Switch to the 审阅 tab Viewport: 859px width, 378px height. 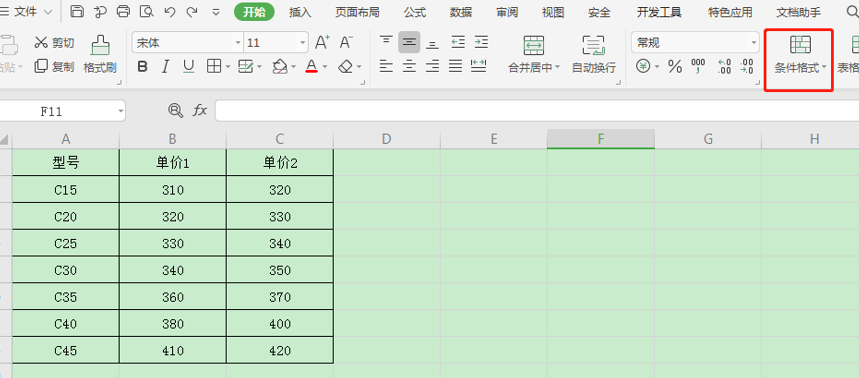click(507, 12)
